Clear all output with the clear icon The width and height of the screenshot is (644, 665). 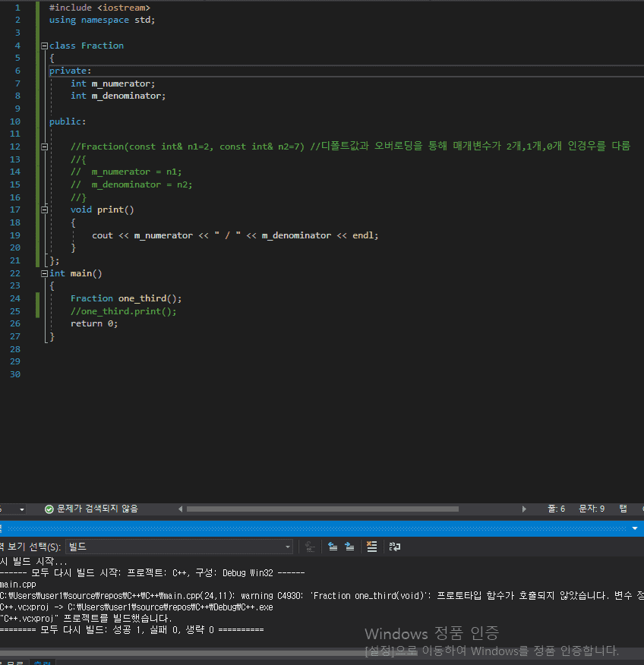[371, 547]
